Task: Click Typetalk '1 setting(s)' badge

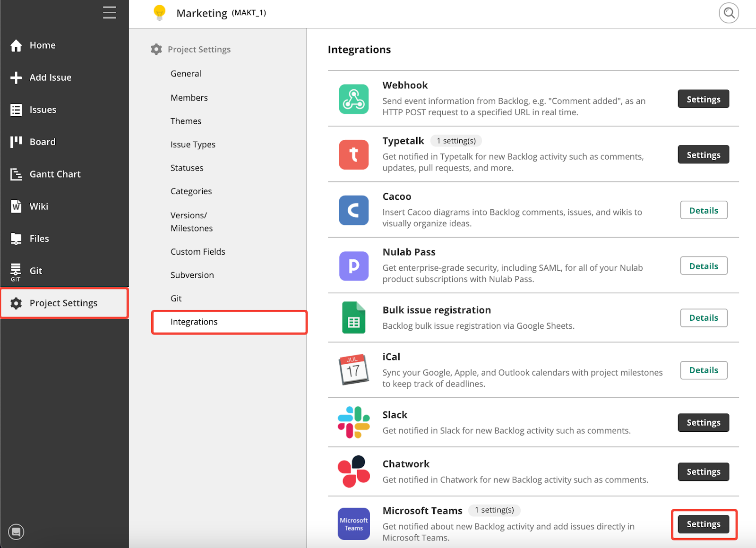Action: pos(456,141)
